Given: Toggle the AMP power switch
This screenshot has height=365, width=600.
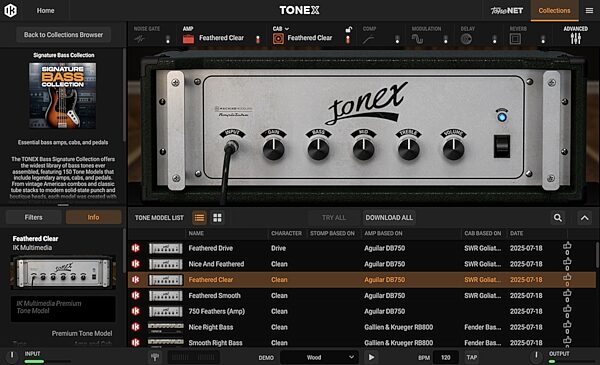Looking at the screenshot, I should tap(258, 39).
